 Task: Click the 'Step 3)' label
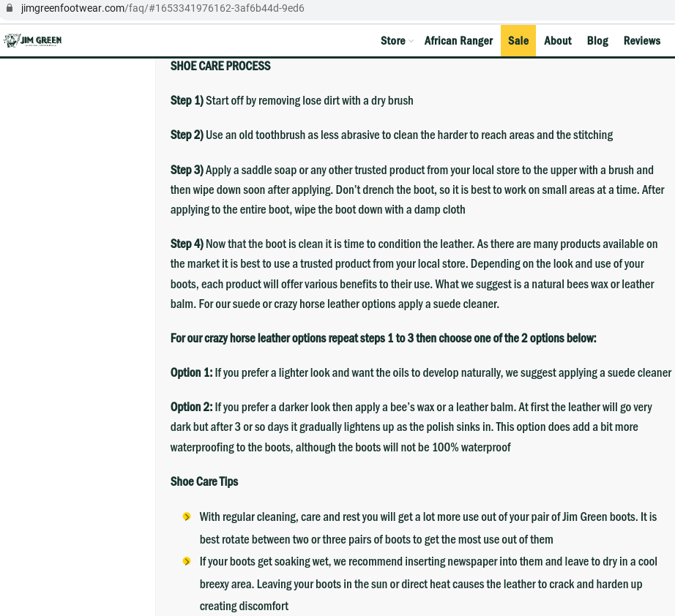click(x=187, y=170)
